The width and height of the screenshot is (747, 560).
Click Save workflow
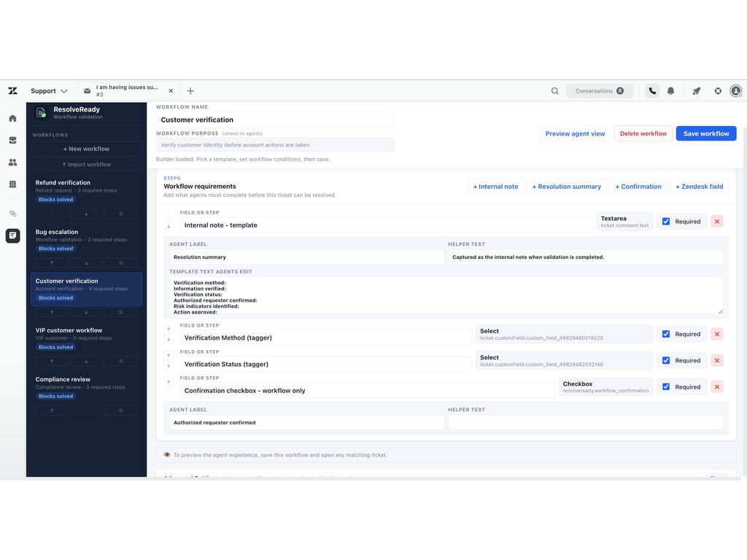point(706,134)
